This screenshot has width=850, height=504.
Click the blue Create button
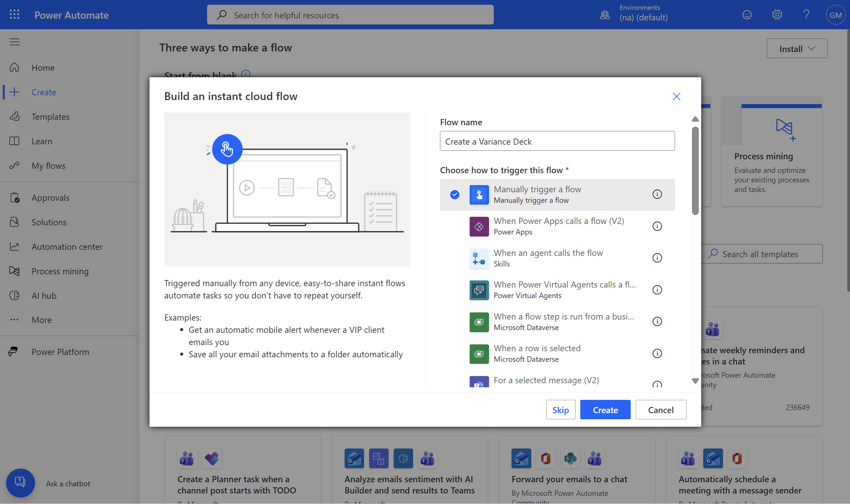pyautogui.click(x=605, y=410)
